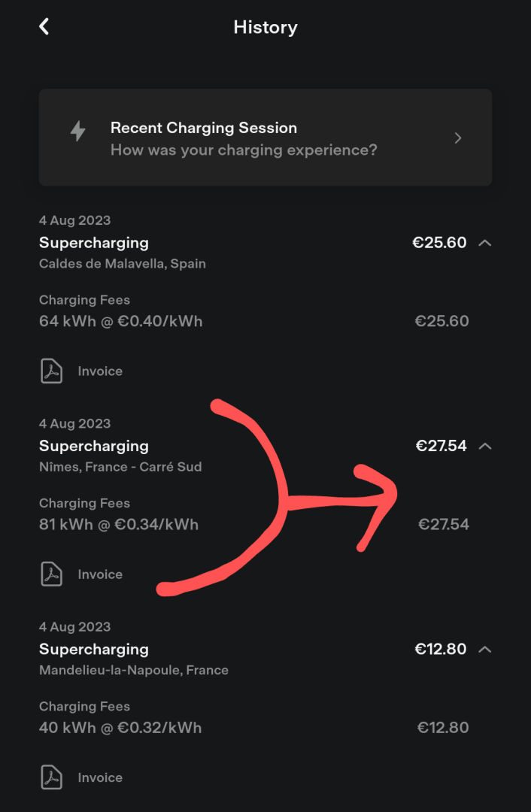Open the Caldes de Malavella invoice PDF icon
531x812 pixels.
(x=51, y=371)
